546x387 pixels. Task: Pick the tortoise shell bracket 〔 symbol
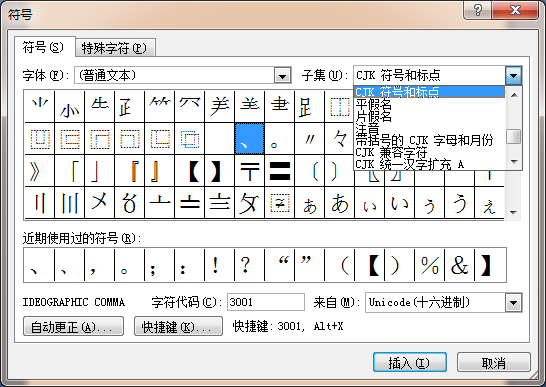(309, 171)
